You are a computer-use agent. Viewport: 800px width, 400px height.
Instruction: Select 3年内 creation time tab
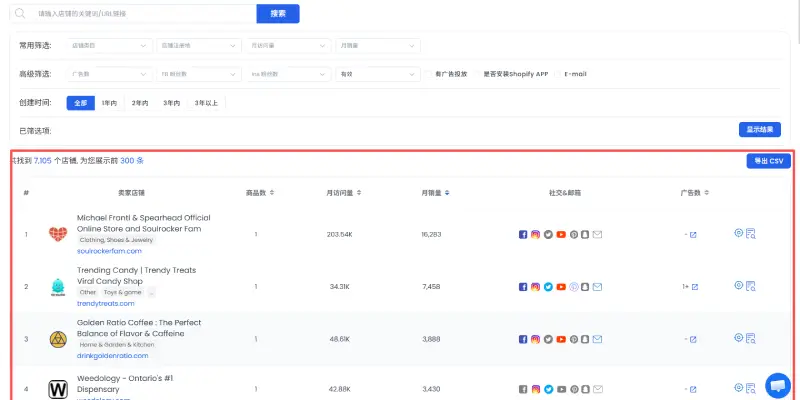[171, 103]
